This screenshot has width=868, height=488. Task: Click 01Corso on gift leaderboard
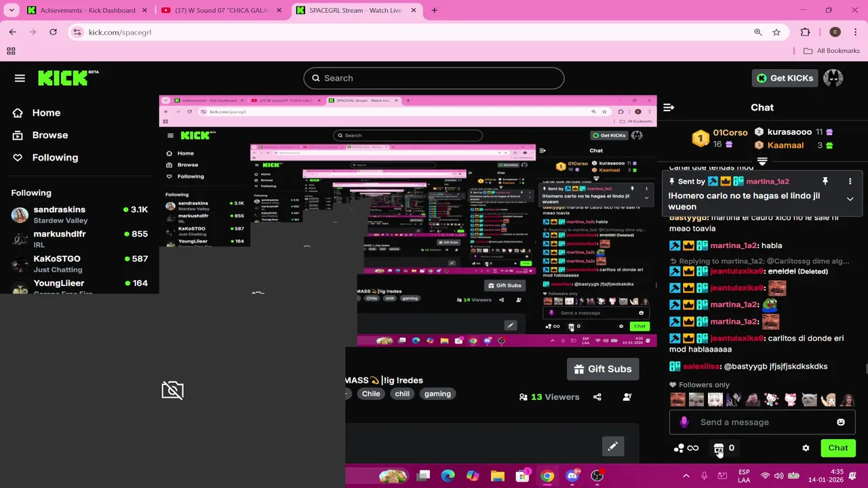(730, 133)
